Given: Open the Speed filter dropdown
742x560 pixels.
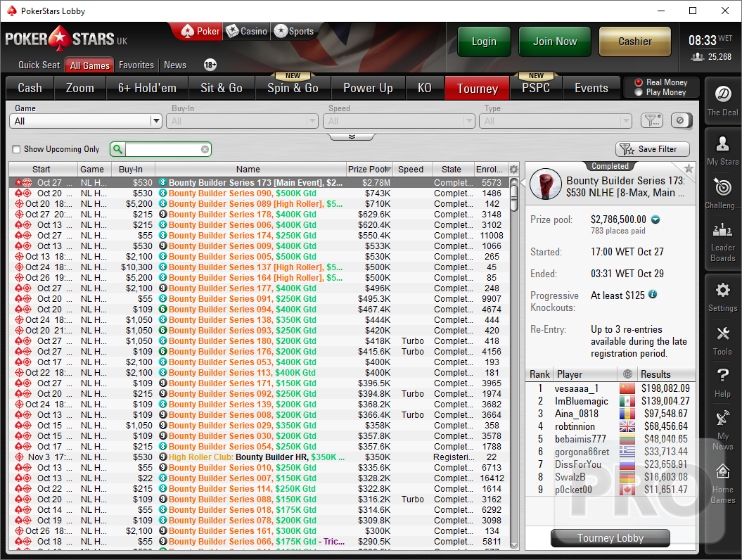Looking at the screenshot, I should pyautogui.click(x=399, y=121).
